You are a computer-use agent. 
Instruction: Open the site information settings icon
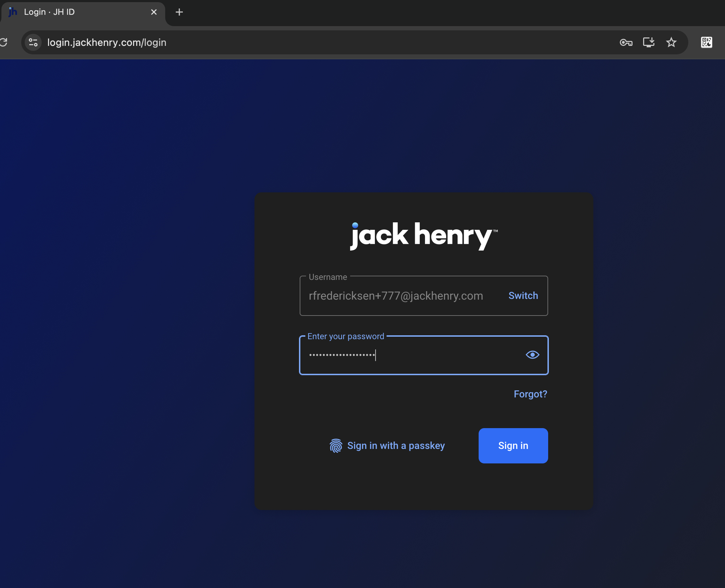click(x=32, y=42)
